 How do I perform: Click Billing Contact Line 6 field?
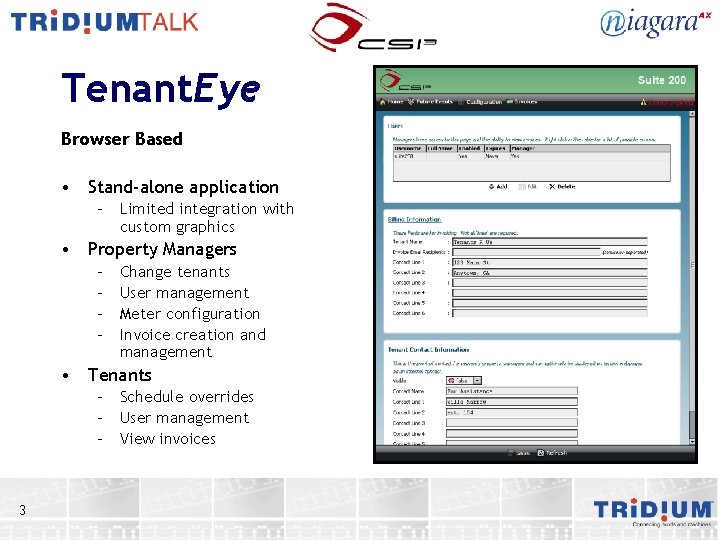[550, 313]
